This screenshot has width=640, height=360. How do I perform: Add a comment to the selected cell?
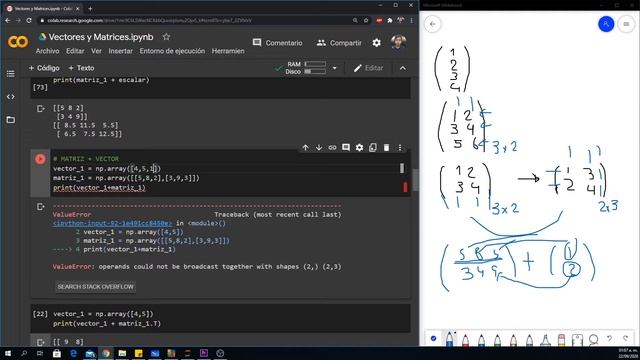(x=346, y=147)
